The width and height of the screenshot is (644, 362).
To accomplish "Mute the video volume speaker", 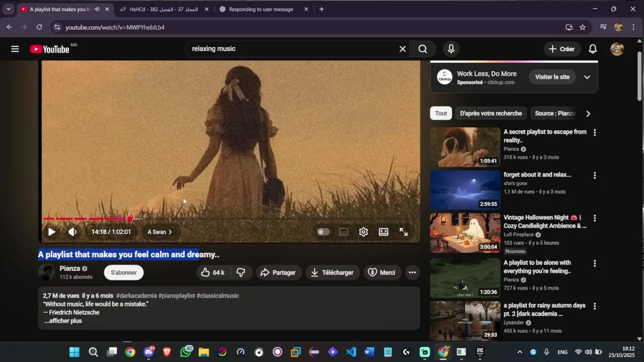I will pos(72,232).
